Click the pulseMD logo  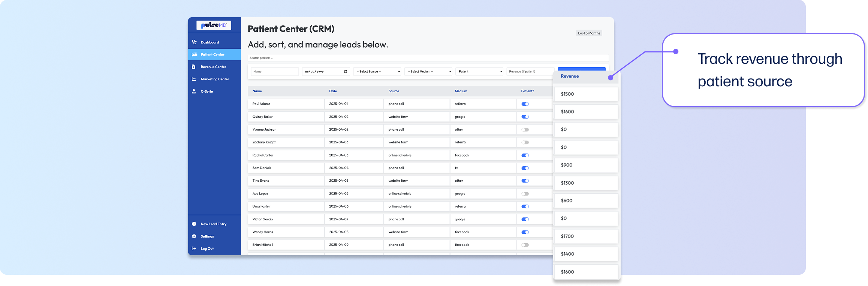pyautogui.click(x=214, y=25)
